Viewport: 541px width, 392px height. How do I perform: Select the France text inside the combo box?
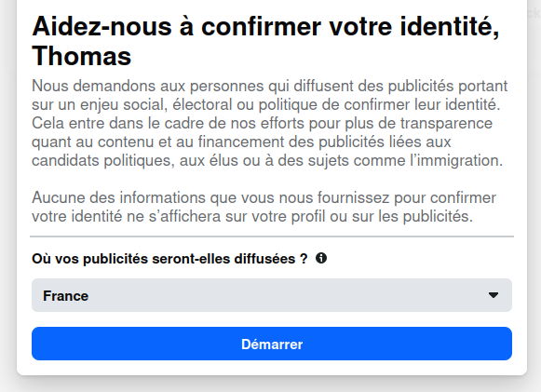coord(65,296)
